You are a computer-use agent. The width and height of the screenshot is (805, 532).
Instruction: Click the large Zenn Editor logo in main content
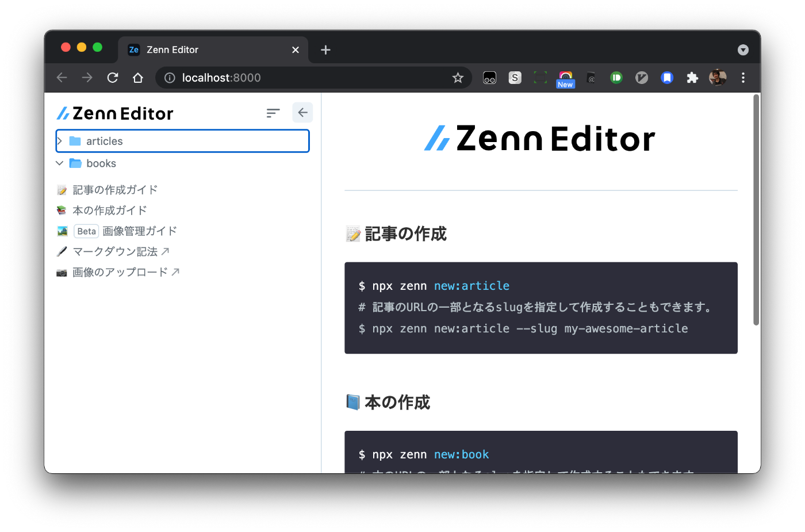click(540, 139)
